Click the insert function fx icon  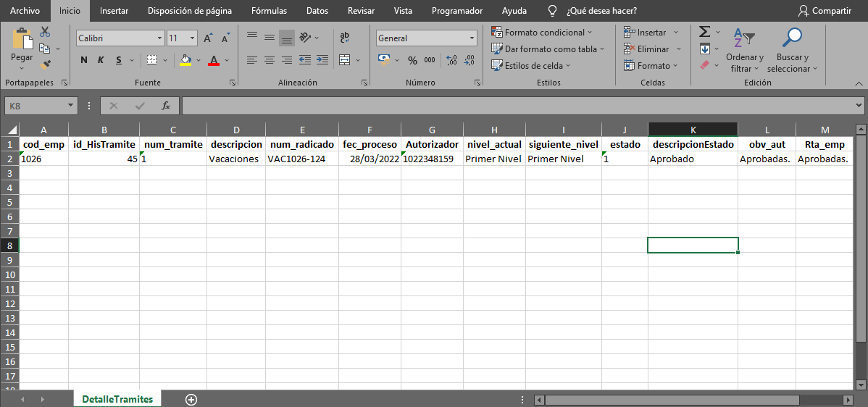(x=165, y=106)
